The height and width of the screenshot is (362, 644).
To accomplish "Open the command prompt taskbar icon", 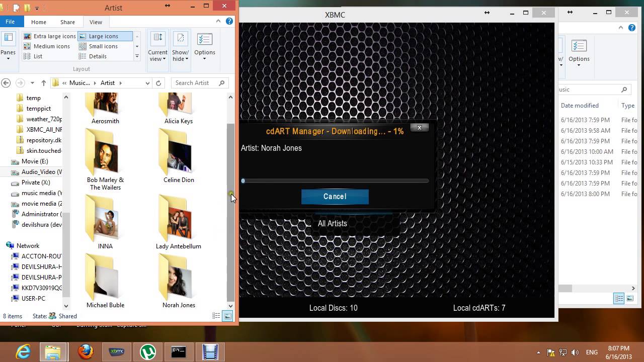I will (x=179, y=352).
